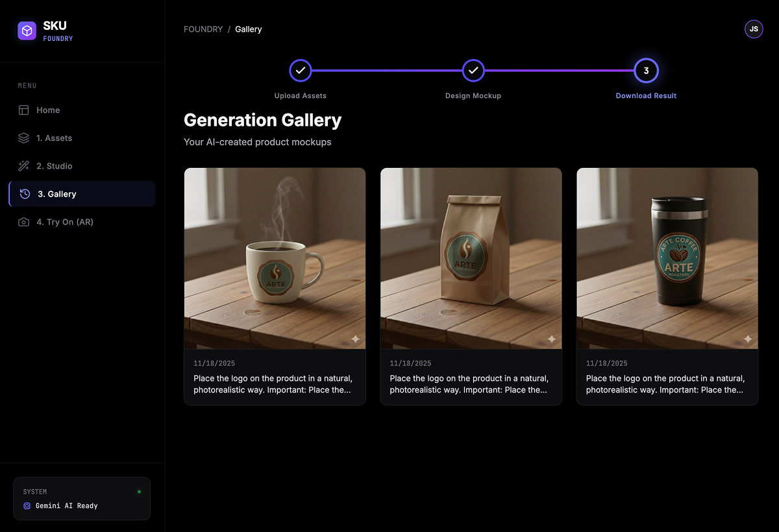Viewport: 779px width, 532px height.
Task: Click the camera icon beside Try On (AR)
Action: pos(24,221)
